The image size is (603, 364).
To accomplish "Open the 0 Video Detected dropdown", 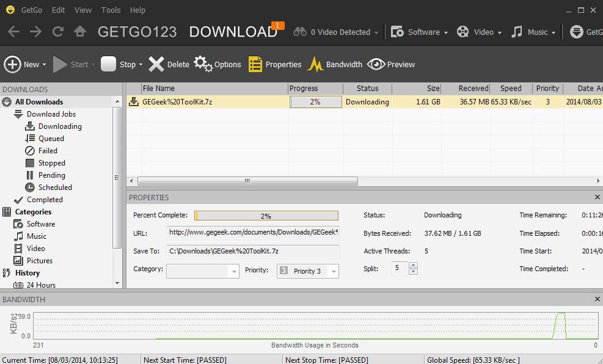I will pyautogui.click(x=336, y=32).
